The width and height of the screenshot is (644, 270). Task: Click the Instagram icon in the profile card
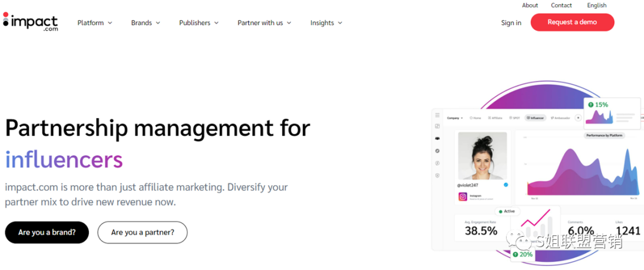coord(462,197)
